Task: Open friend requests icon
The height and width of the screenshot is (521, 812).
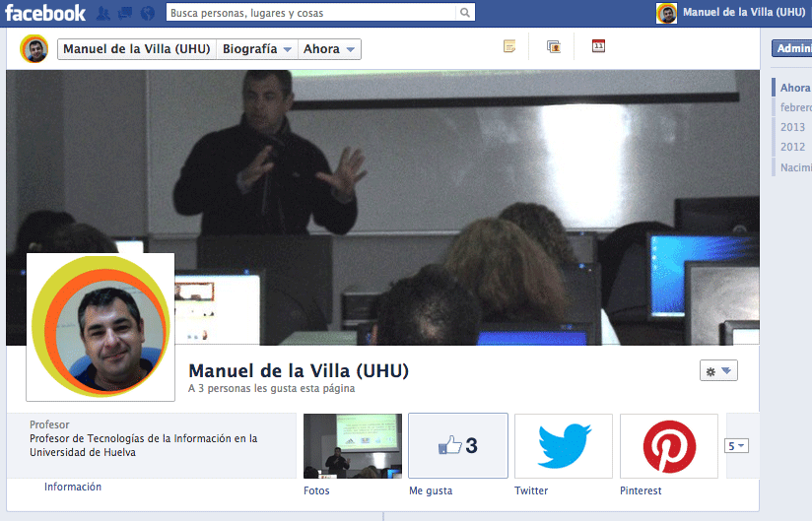Action: coord(103,14)
